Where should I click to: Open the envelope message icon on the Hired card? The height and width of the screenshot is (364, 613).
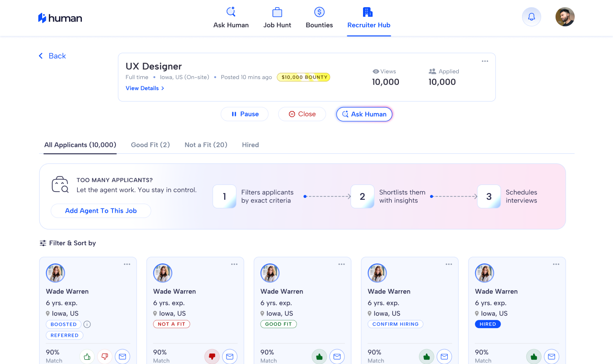[x=551, y=356]
